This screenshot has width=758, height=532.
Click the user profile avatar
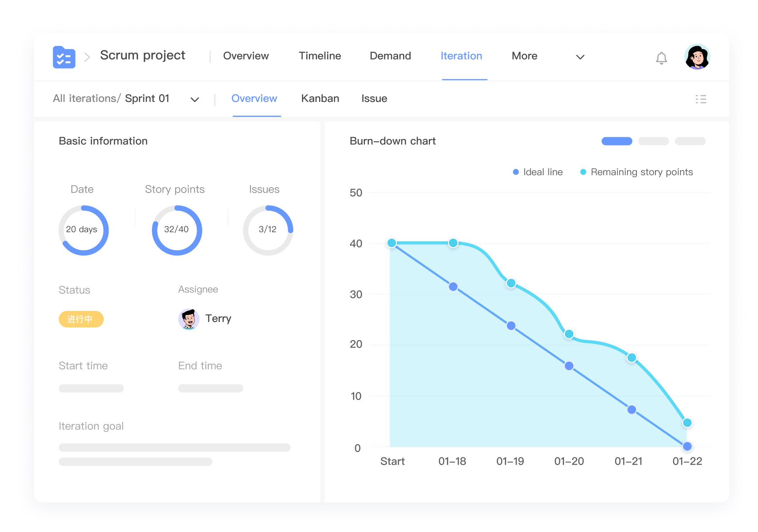tap(697, 57)
